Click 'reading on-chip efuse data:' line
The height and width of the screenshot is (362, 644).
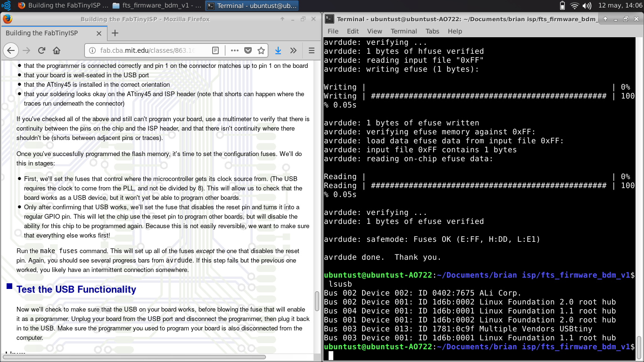click(408, 158)
